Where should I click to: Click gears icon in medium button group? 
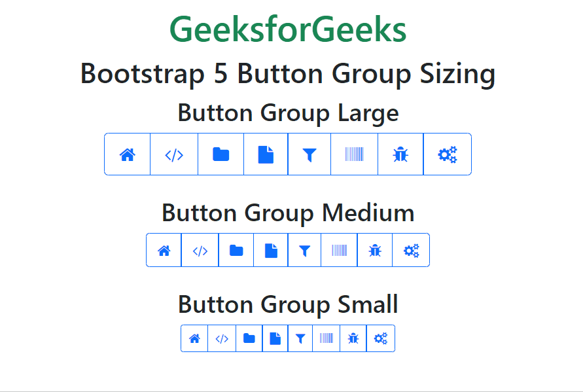coord(411,251)
